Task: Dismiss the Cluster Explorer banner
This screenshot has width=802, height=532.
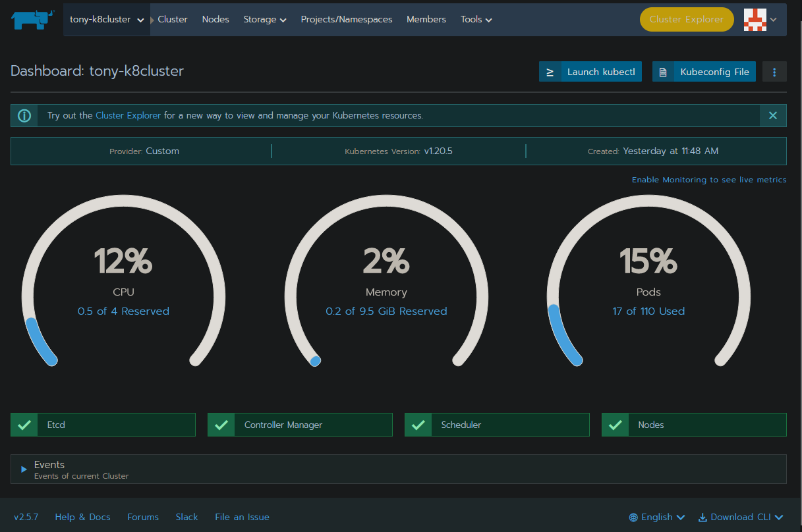Action: 773,115
